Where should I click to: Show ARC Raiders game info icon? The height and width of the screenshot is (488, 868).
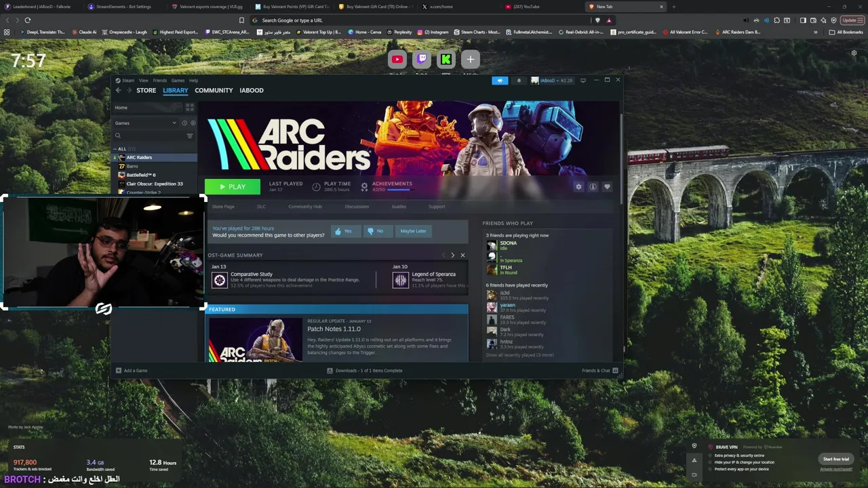[593, 186]
